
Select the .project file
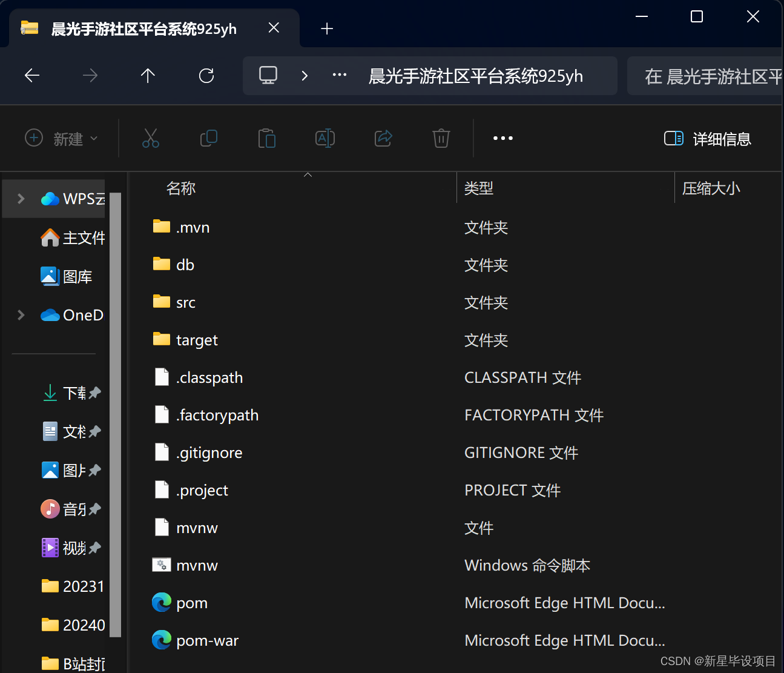pyautogui.click(x=191, y=490)
